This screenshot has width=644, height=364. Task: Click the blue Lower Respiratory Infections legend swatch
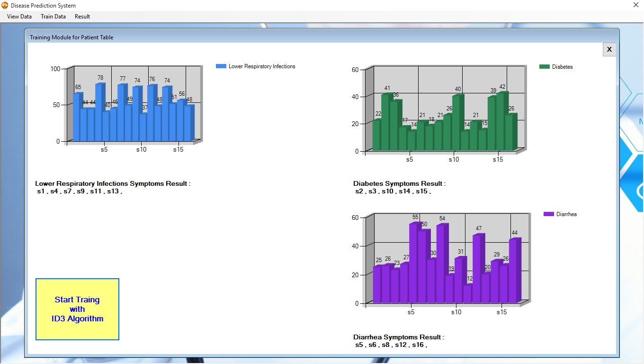pyautogui.click(x=221, y=67)
